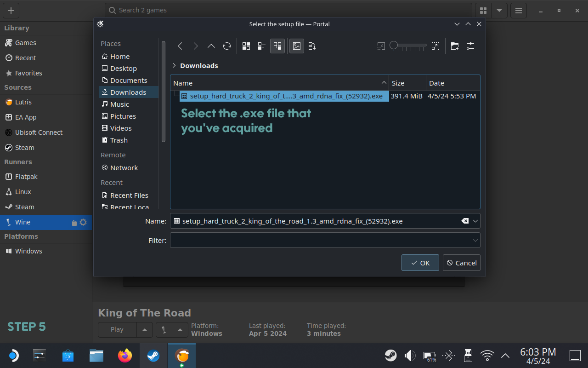This screenshot has height=368, width=588.
Task: Reload the folder with the refresh icon
Action: [227, 46]
